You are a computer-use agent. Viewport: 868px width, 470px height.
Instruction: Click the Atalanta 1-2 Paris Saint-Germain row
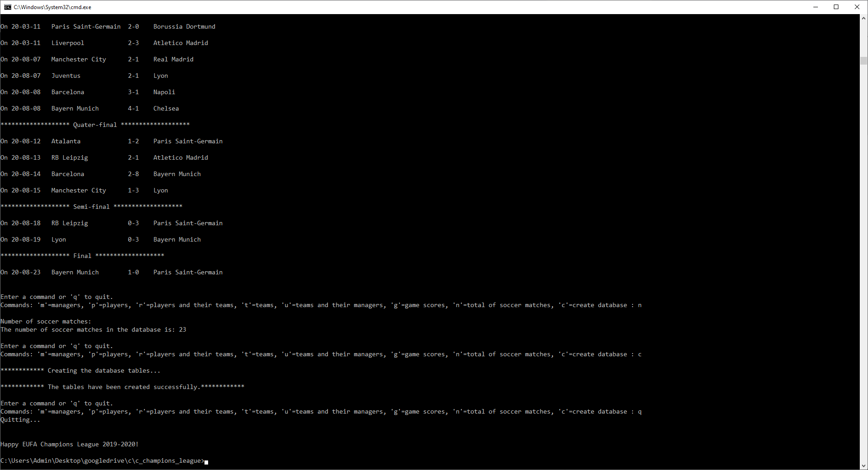click(112, 141)
